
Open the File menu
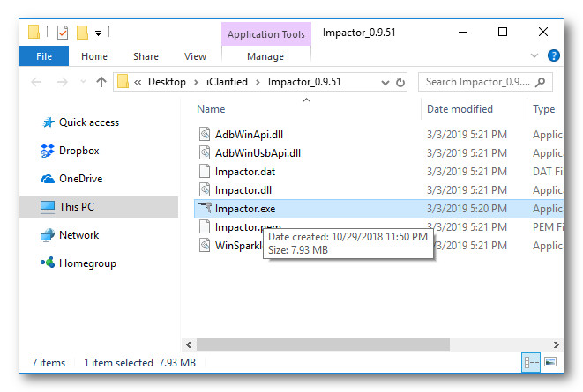(x=43, y=56)
